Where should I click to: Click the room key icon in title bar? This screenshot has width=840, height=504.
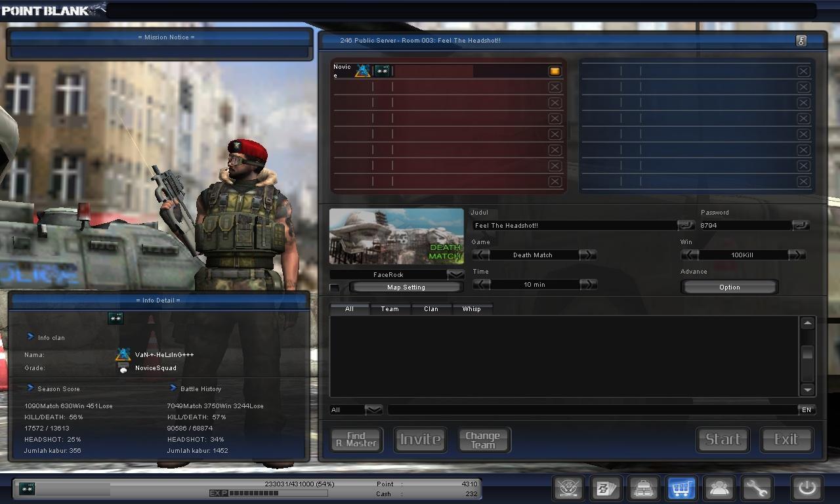click(x=801, y=41)
